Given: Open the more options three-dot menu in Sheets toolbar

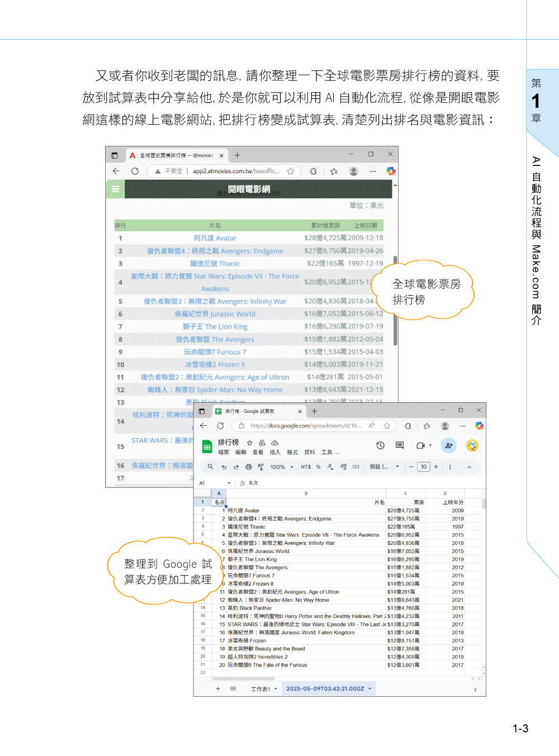Looking at the screenshot, I should coord(450,467).
